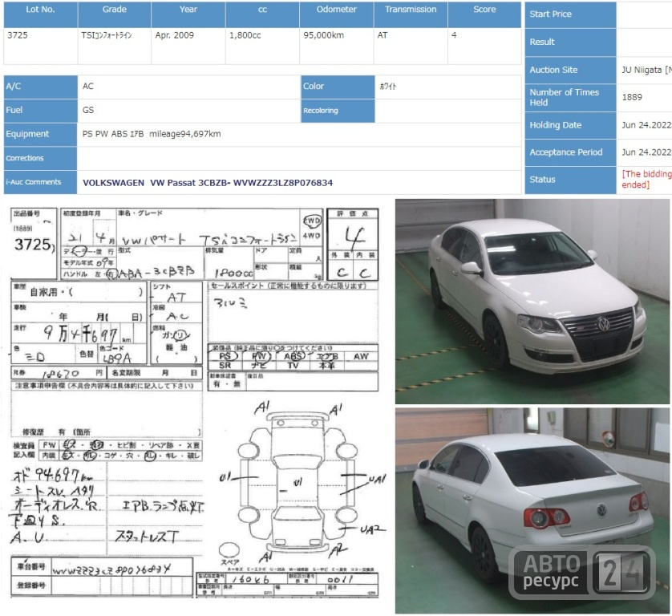672x616 pixels.
Task: Click the 'Result' label
Action: pyautogui.click(x=570, y=42)
